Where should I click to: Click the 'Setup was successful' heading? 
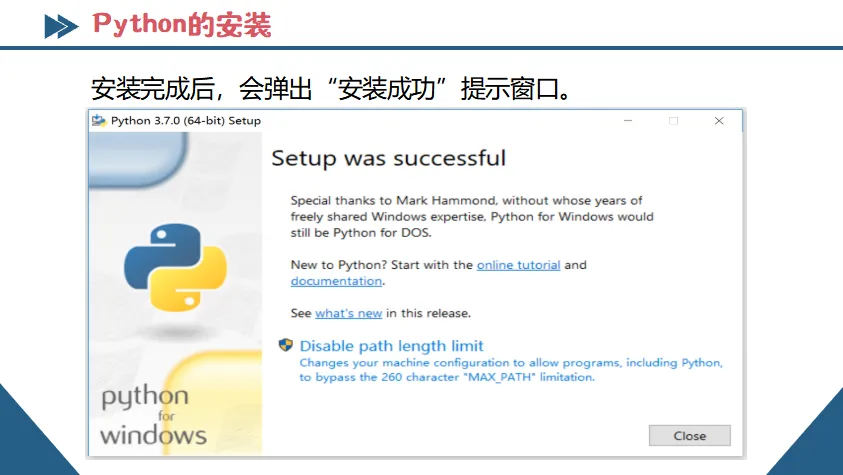[x=388, y=158]
